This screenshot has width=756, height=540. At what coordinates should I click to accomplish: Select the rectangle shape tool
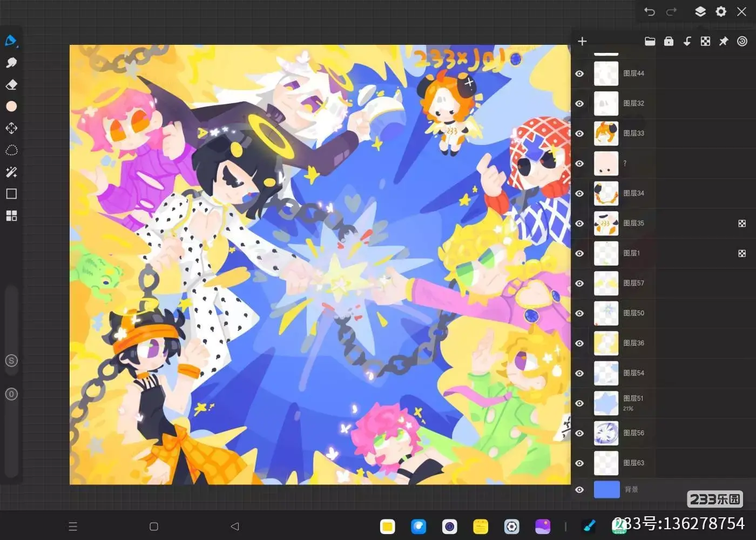pos(11,194)
